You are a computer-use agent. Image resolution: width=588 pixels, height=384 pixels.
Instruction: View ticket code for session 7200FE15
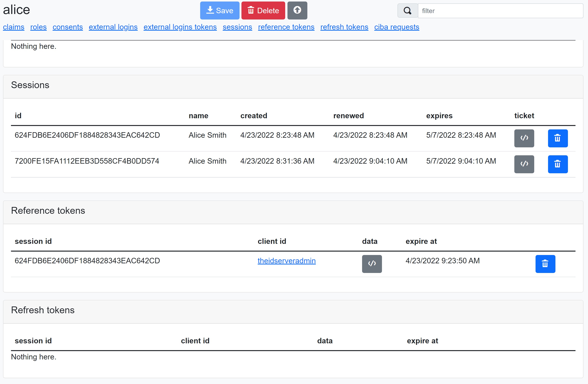524,164
